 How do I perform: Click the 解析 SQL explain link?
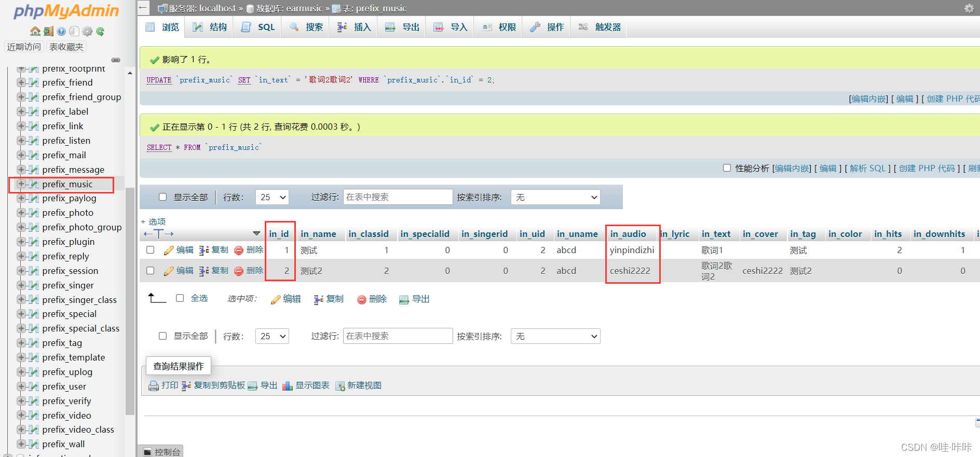pyautogui.click(x=867, y=168)
